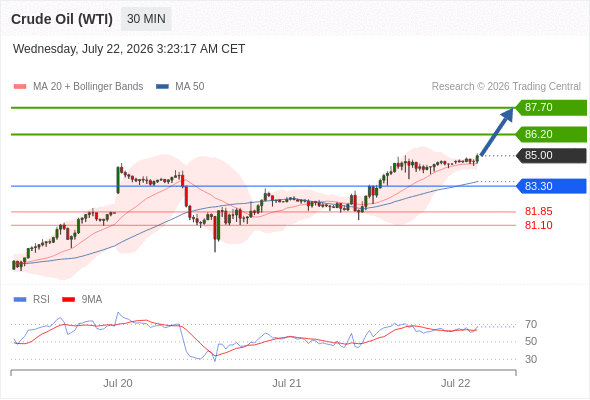Screen dimensions: 590x400
Task: Click the Crude Oil (WTI) title
Action: (x=62, y=19)
